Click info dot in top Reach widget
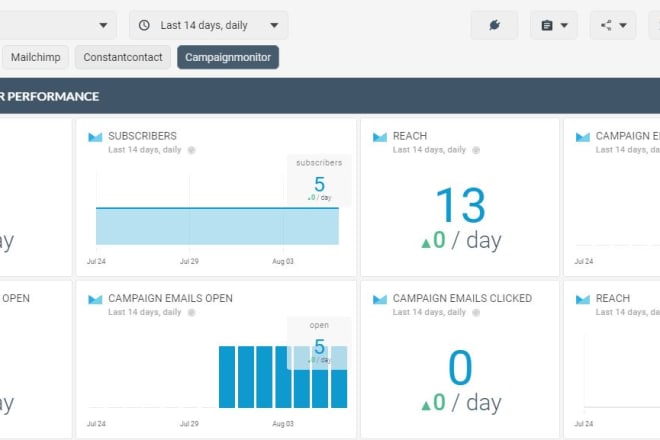The height and width of the screenshot is (440, 660). (476, 150)
